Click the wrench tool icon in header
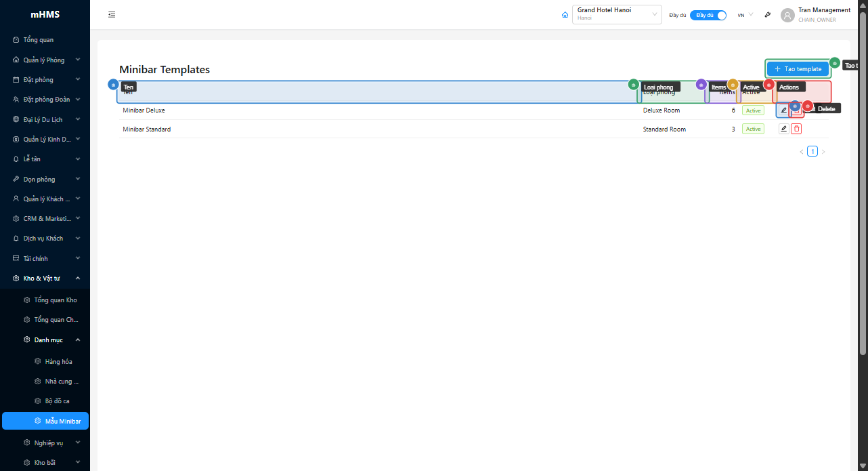This screenshot has width=868, height=471. 767,15
